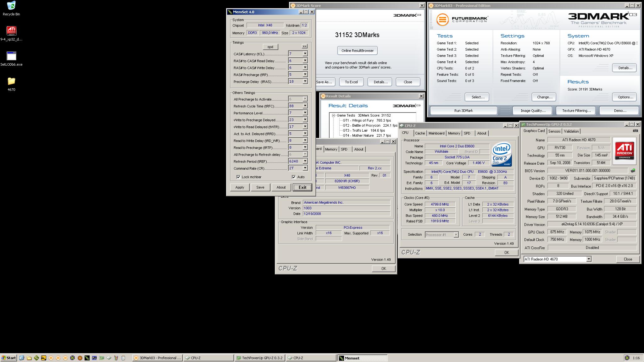Open the folder icon in quick launch
Image resolution: width=644 pixels, height=362 pixels.
click(x=29, y=358)
